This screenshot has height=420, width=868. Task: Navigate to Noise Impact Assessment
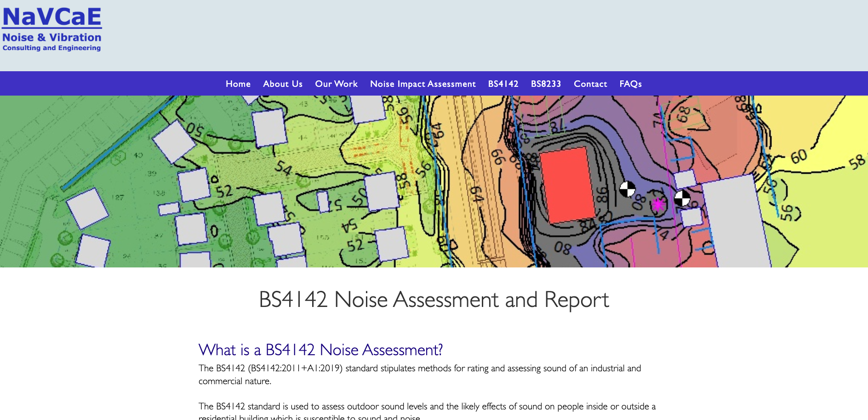[x=423, y=84]
